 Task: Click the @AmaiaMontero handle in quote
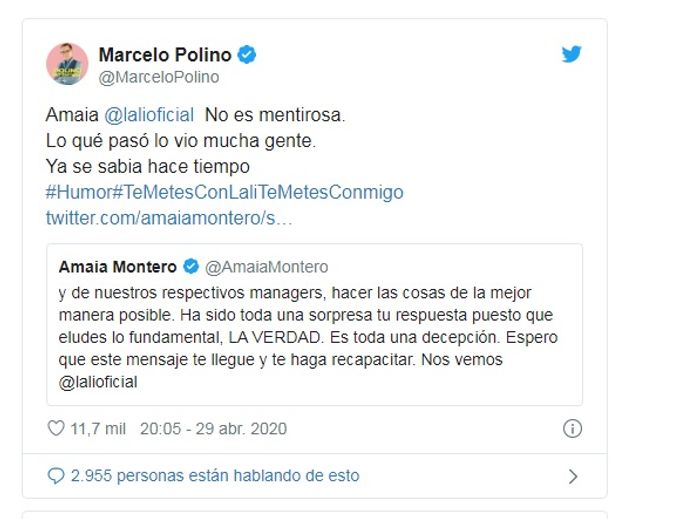(266, 267)
